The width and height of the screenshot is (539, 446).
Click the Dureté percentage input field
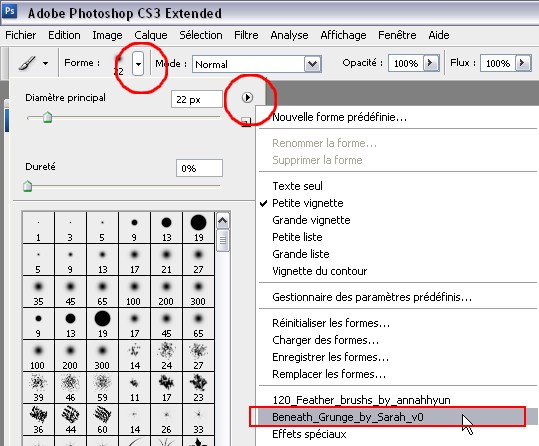pyautogui.click(x=199, y=168)
